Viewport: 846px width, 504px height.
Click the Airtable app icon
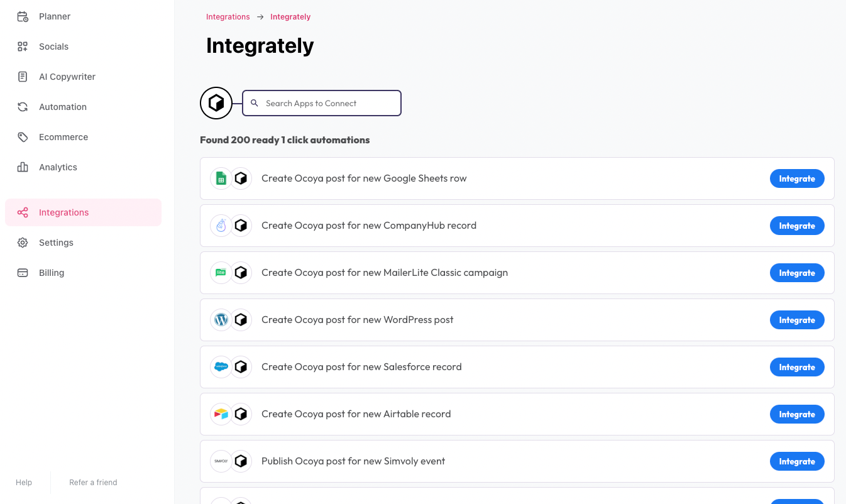pyautogui.click(x=221, y=414)
